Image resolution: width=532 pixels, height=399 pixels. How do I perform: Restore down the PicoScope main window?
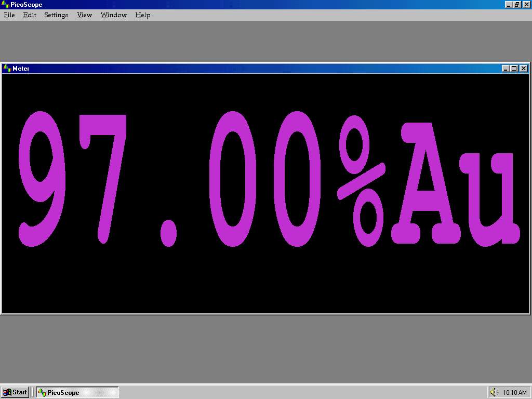click(x=517, y=4)
